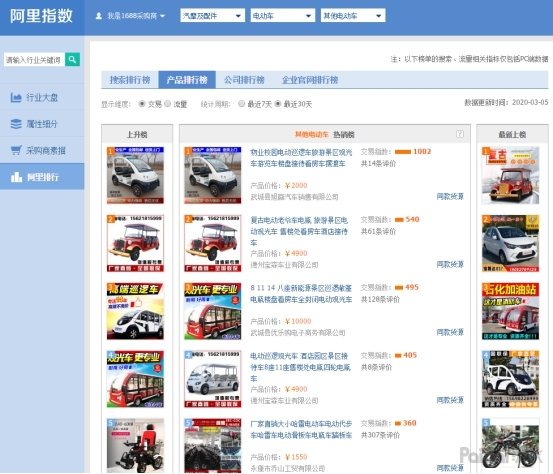Open 永康市乔山工贸有限公司 company link
The image size is (553, 474).
tap(287, 468)
